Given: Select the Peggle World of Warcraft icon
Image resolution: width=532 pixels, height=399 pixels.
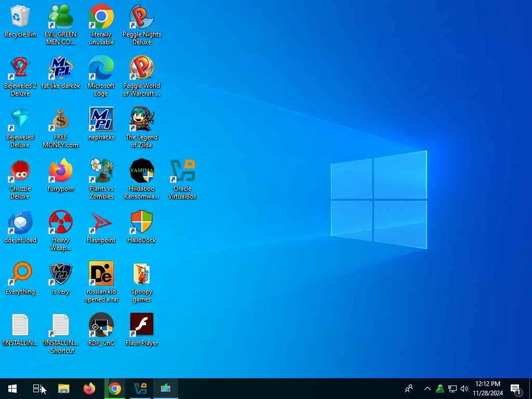Looking at the screenshot, I should (141, 77).
